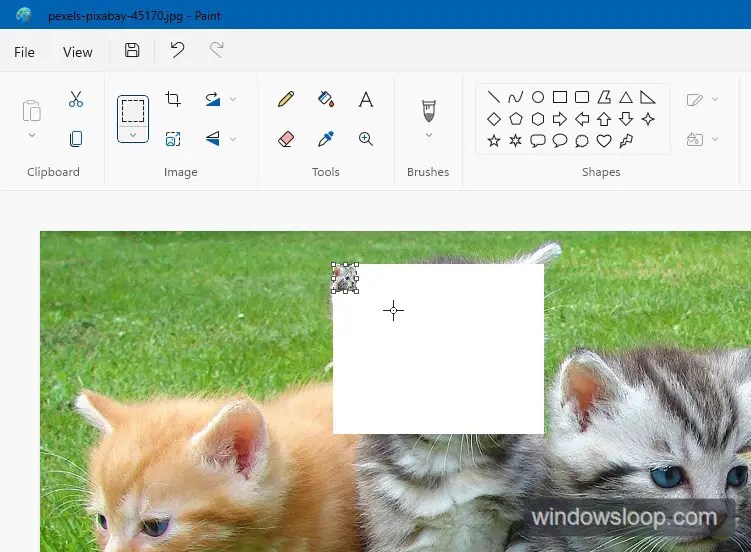Click the Paint app icon in title bar
This screenshot has width=751, height=552.
pyautogui.click(x=23, y=15)
